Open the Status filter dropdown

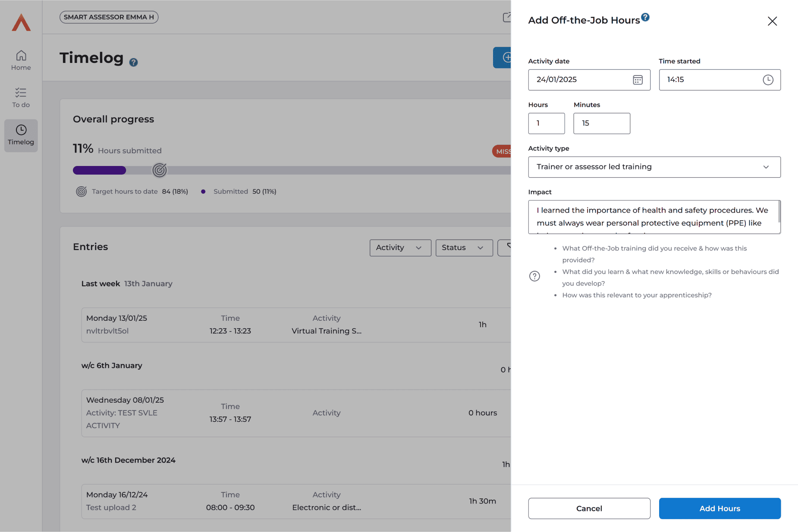[x=464, y=248]
